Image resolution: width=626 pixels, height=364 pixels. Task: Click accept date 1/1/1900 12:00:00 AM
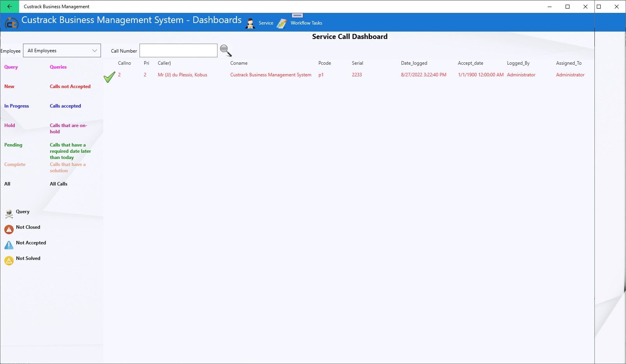click(481, 75)
